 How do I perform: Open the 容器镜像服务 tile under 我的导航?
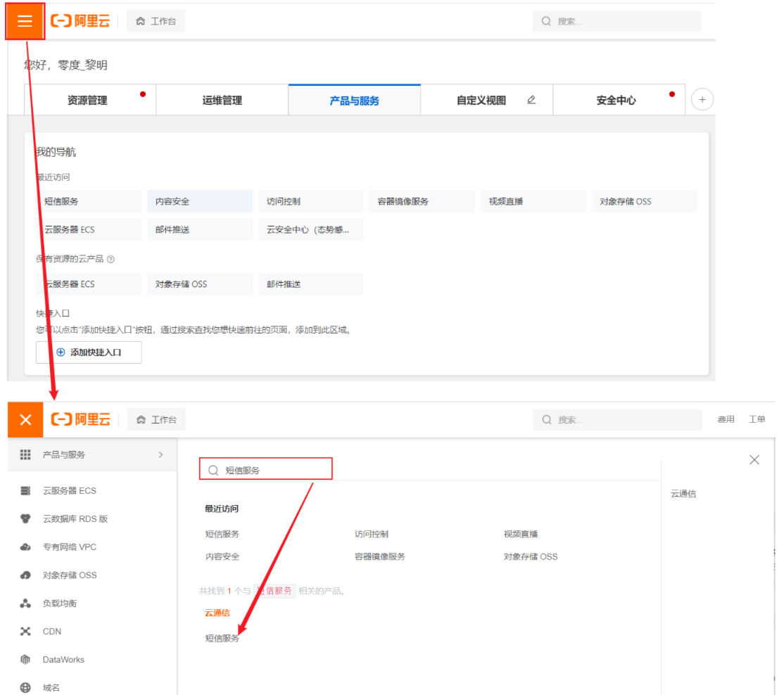[422, 201]
